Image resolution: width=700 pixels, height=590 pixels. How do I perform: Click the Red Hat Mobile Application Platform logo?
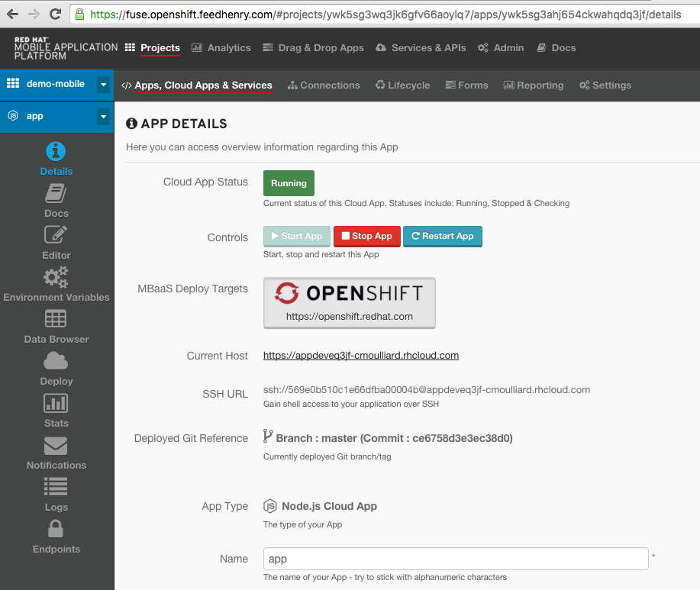tap(66, 48)
